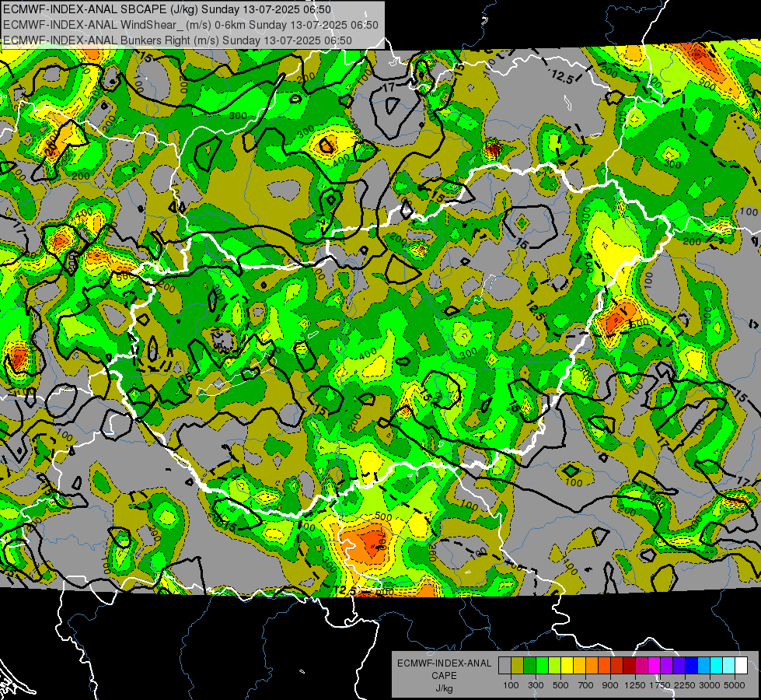The image size is (761, 700).
Task: Select the dark maroon red legend swatch
Action: point(629,665)
